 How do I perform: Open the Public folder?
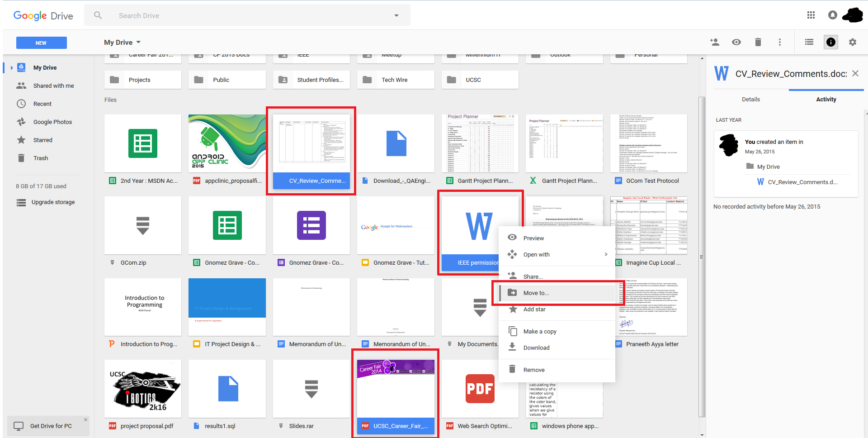pos(227,80)
